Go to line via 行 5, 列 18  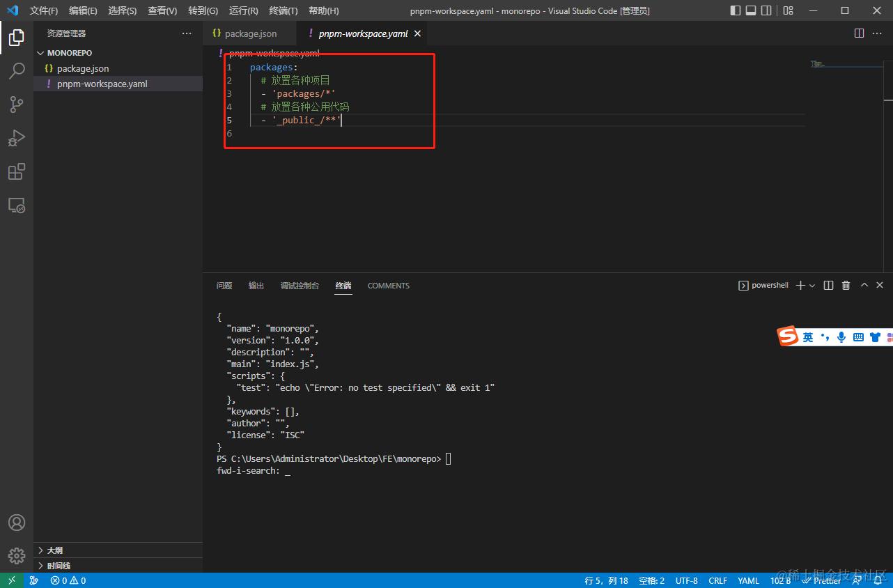pos(606,580)
